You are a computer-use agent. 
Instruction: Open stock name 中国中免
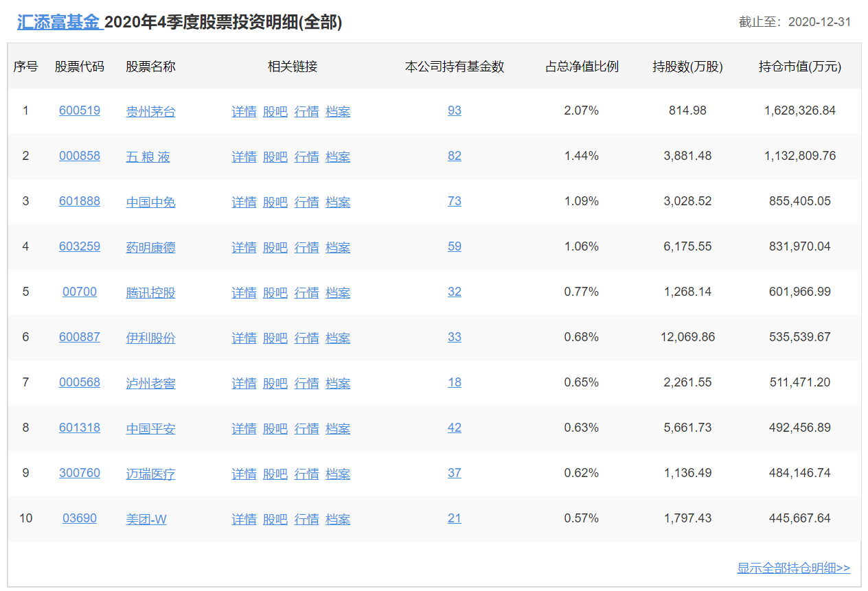pyautogui.click(x=150, y=202)
